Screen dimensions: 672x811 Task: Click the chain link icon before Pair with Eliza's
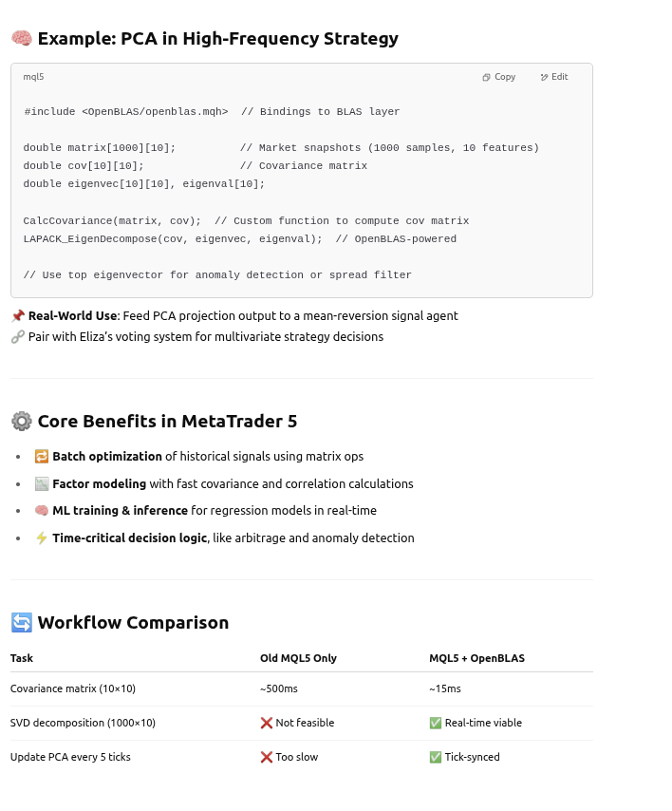point(17,336)
